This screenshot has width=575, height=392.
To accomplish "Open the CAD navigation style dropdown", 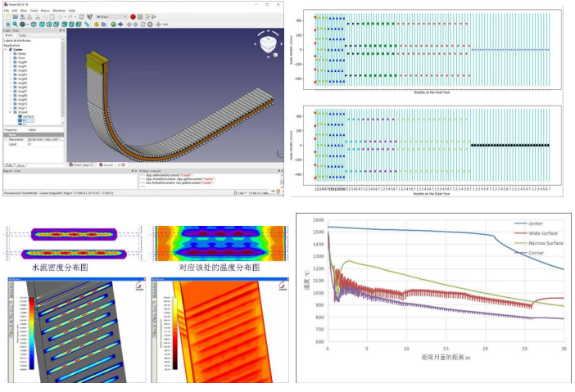I will (x=241, y=192).
